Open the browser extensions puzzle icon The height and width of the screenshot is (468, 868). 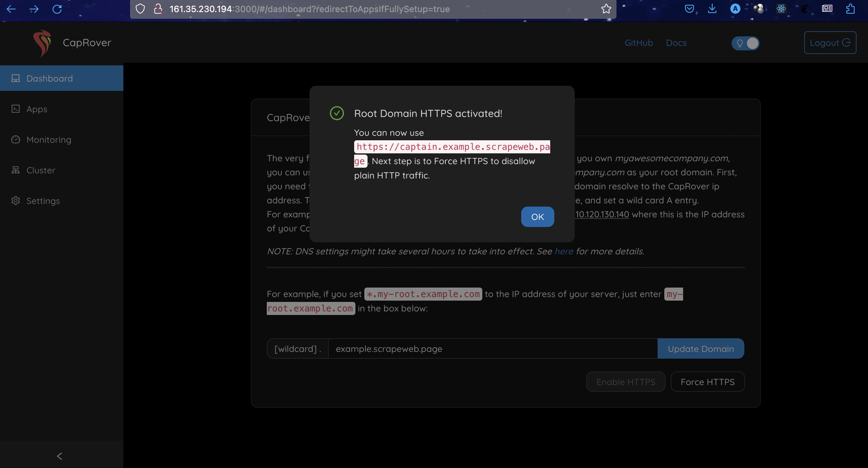click(850, 9)
